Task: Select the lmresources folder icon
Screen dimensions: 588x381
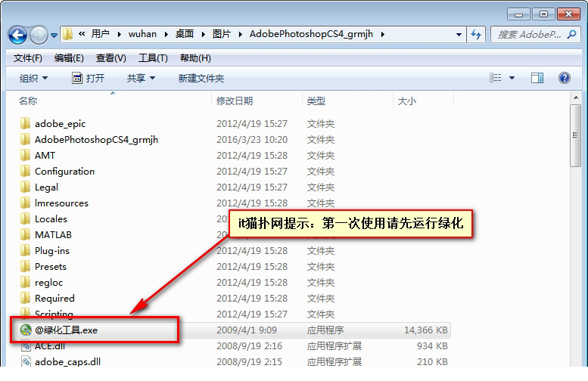Action: [x=25, y=203]
